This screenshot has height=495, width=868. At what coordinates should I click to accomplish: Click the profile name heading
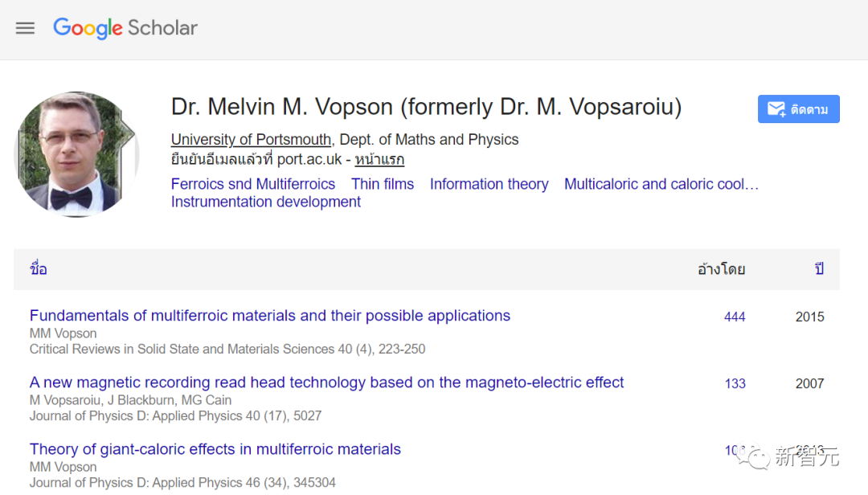tap(426, 107)
